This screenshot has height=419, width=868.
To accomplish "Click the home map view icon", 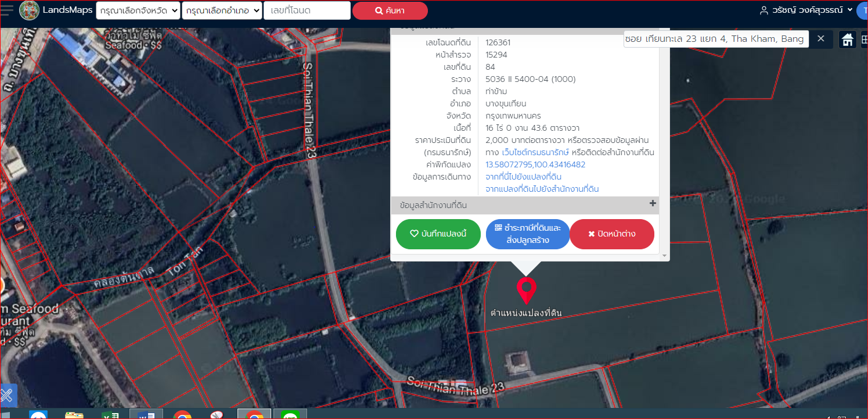I will click(848, 40).
